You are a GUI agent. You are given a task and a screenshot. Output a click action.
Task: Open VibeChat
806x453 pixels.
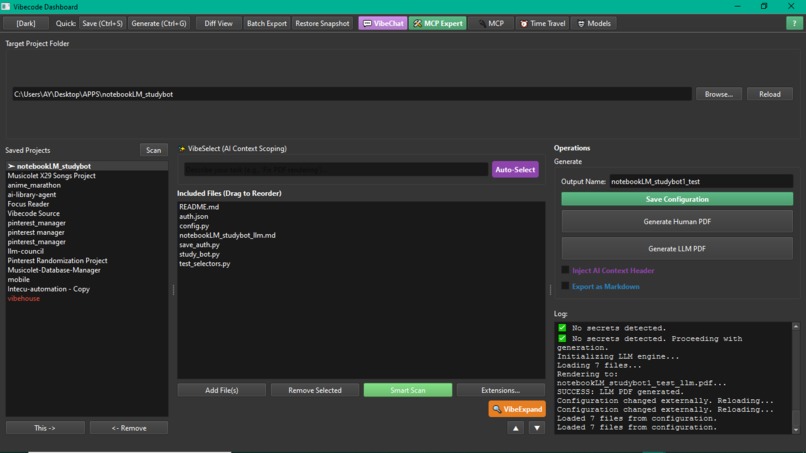point(383,24)
